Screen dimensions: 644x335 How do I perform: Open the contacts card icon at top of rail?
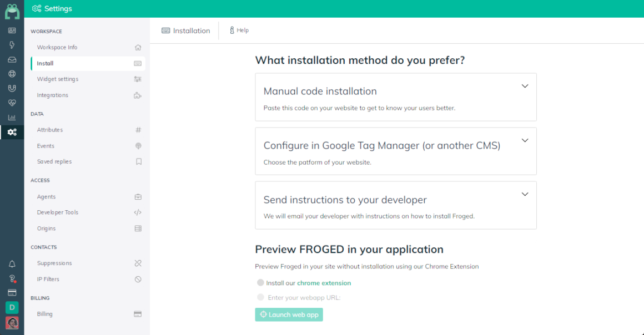pos(12,31)
